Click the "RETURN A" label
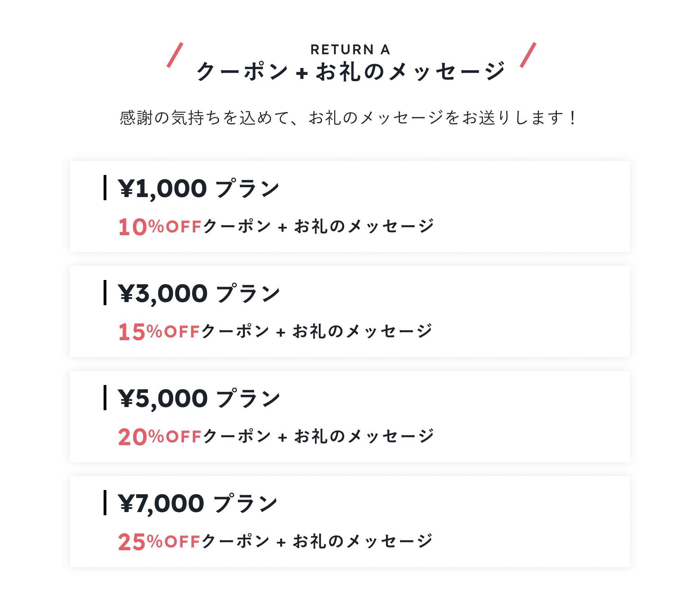Image resolution: width=700 pixels, height=609 pixels. pos(350,50)
